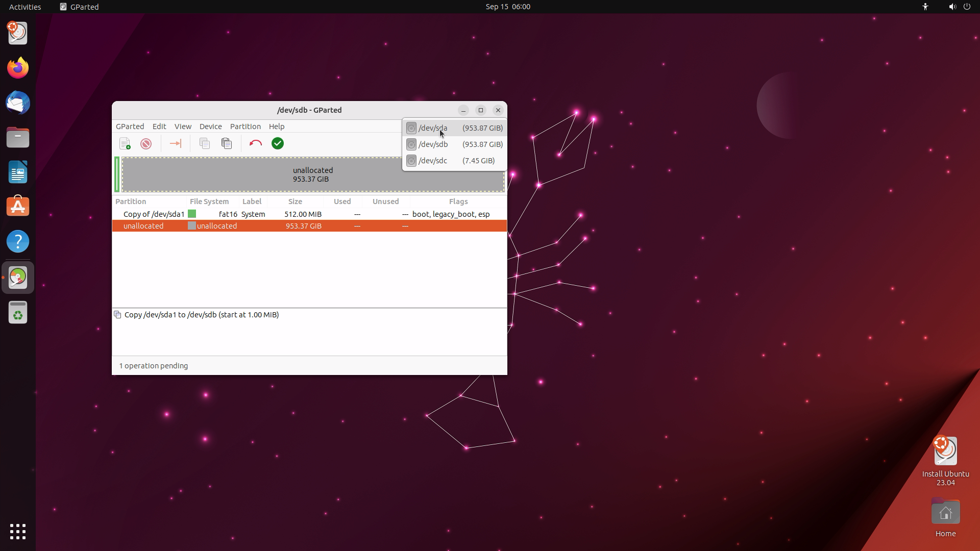The height and width of the screenshot is (551, 980).
Task: Maximize the GParted window
Action: (x=481, y=110)
